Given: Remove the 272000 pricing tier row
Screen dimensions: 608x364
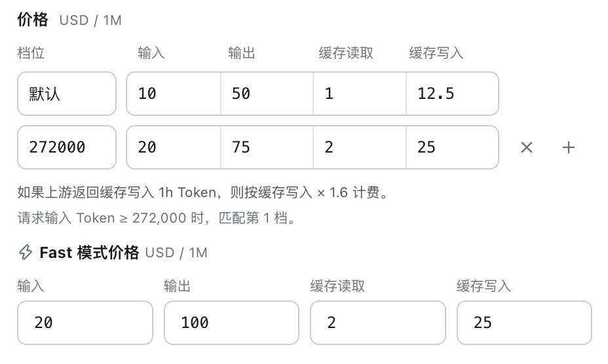Looking at the screenshot, I should pos(527,147).
